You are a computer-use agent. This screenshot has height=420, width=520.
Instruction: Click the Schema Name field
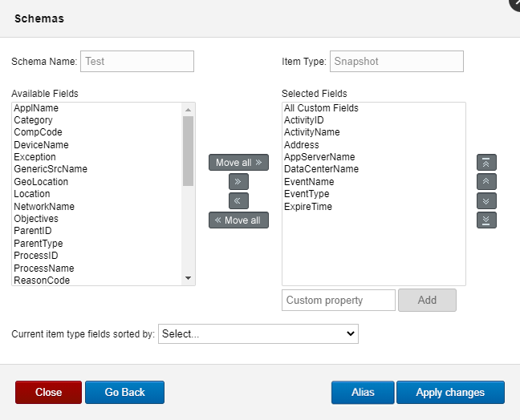click(137, 61)
